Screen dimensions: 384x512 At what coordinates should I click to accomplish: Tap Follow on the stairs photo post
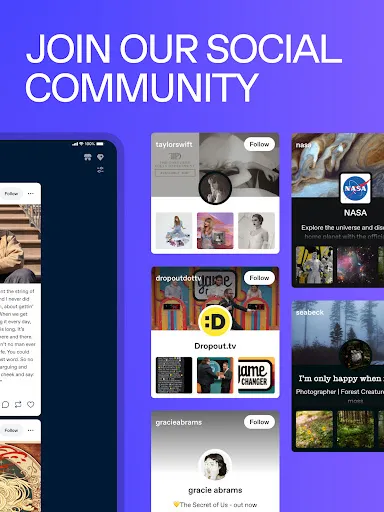point(11,193)
